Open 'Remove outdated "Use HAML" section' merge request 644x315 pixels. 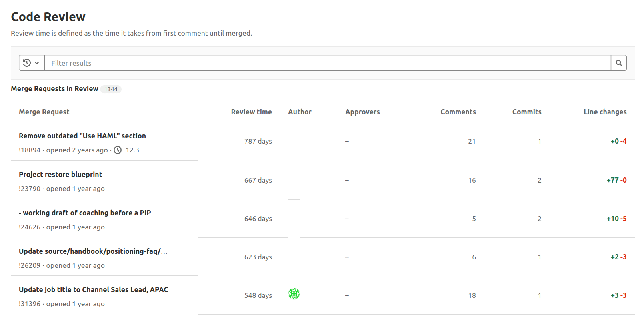click(x=82, y=136)
